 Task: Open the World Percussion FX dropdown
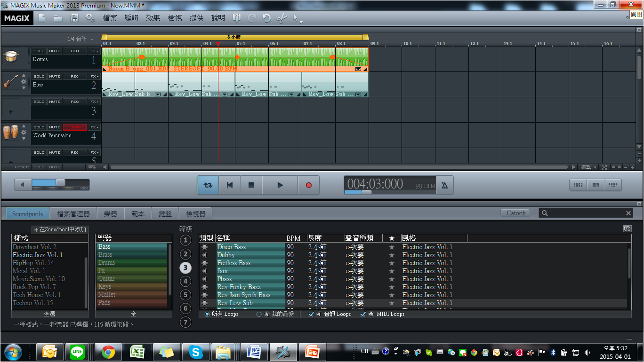(94, 127)
